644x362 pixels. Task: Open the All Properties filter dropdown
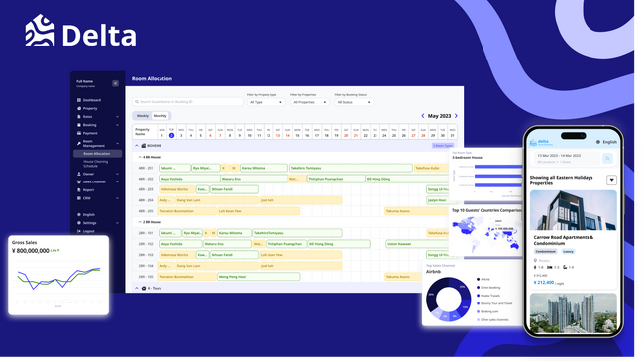click(x=309, y=102)
